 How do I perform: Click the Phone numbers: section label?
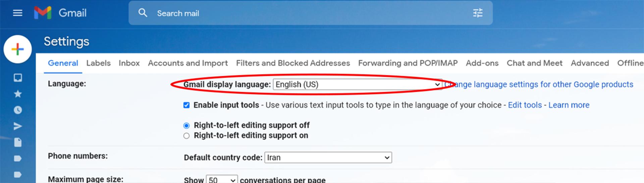pyautogui.click(x=78, y=156)
